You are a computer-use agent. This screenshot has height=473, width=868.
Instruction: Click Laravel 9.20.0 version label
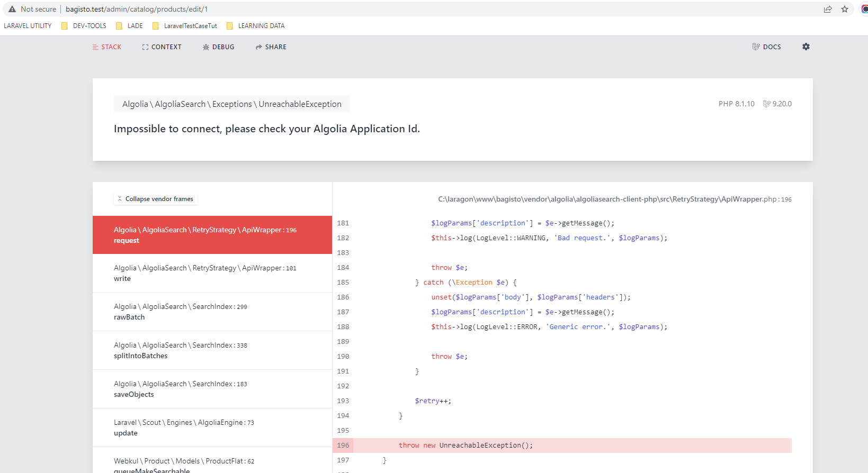[x=777, y=104]
